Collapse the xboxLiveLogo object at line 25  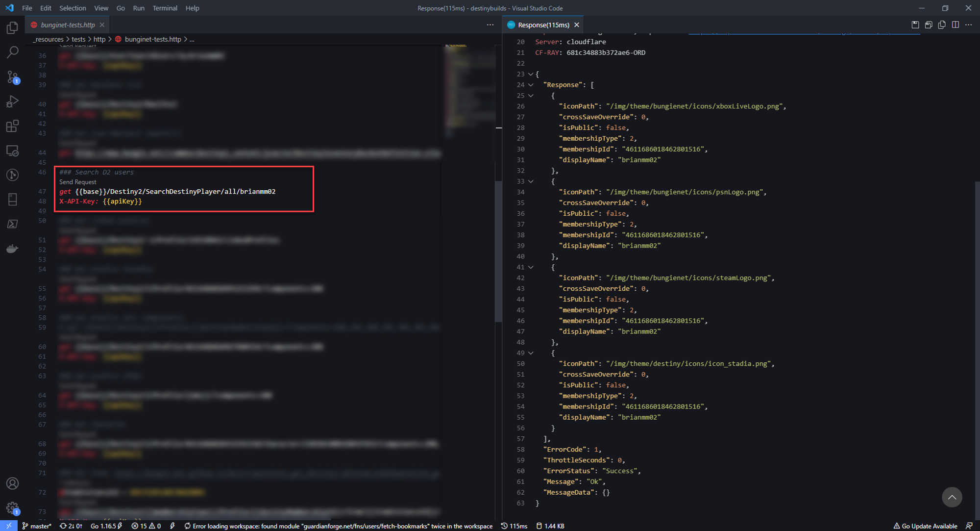click(530, 96)
